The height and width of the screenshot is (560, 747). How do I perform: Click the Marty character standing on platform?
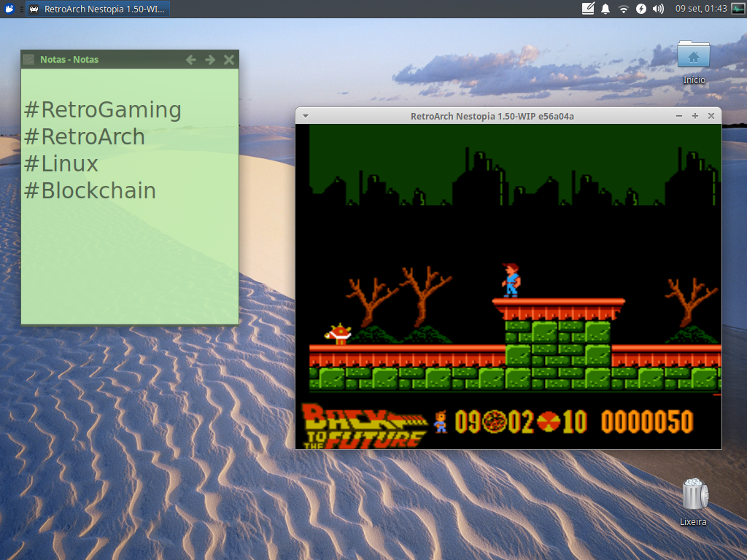pyautogui.click(x=511, y=280)
